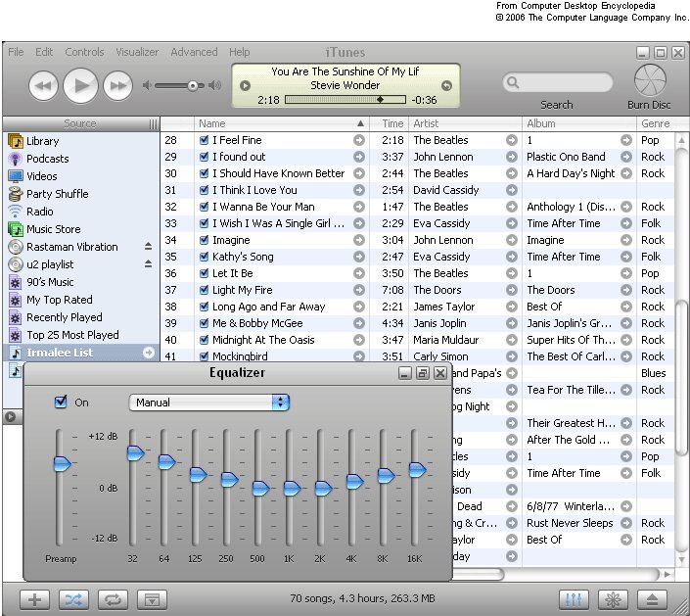This screenshot has width=690, height=616.
Task: Open the Edit menu
Action: click(x=44, y=52)
